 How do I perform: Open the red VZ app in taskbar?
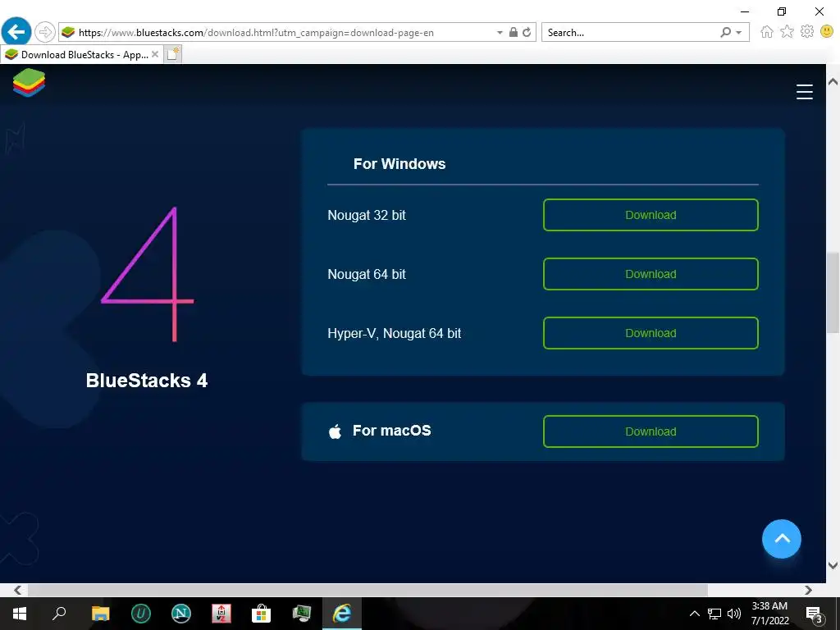click(221, 614)
